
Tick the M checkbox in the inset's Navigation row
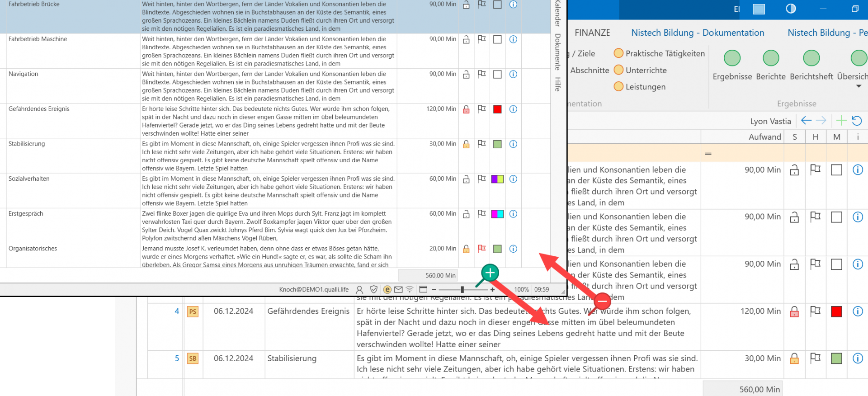pyautogui.click(x=497, y=74)
